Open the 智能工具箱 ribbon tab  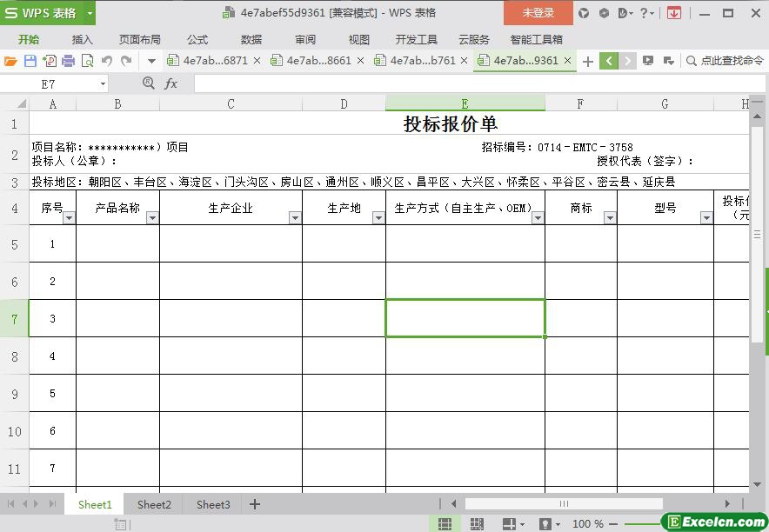coord(536,40)
